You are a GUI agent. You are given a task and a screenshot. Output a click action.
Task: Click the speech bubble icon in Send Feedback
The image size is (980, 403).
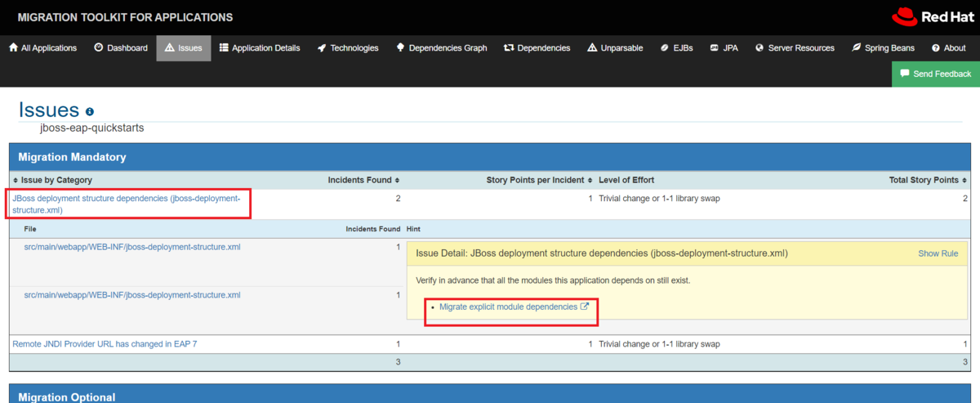pyautogui.click(x=904, y=74)
